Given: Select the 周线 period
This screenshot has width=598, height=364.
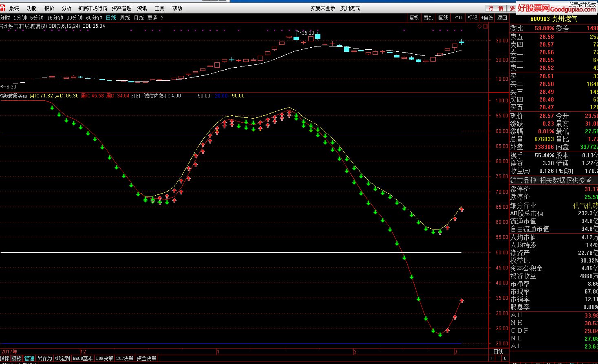Looking at the screenshot, I should [x=125, y=18].
